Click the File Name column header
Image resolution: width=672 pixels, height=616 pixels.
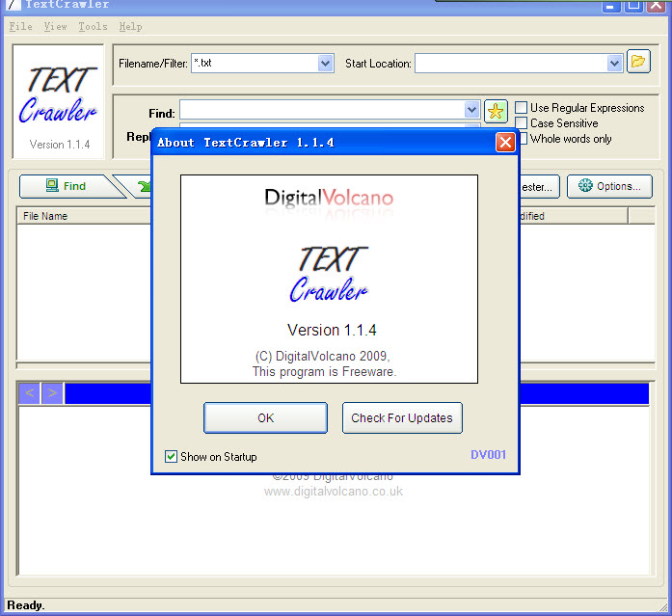[84, 216]
